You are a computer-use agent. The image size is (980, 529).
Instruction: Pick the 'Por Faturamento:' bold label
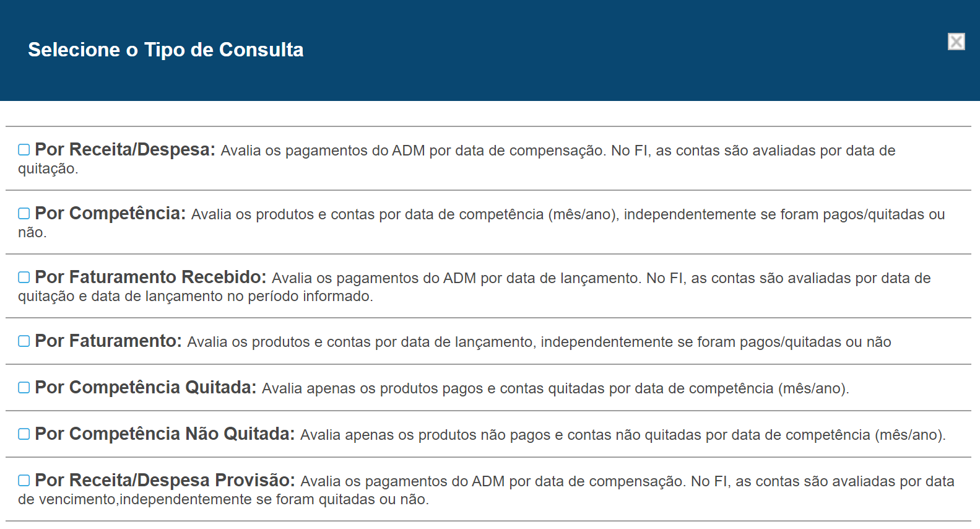(x=108, y=341)
